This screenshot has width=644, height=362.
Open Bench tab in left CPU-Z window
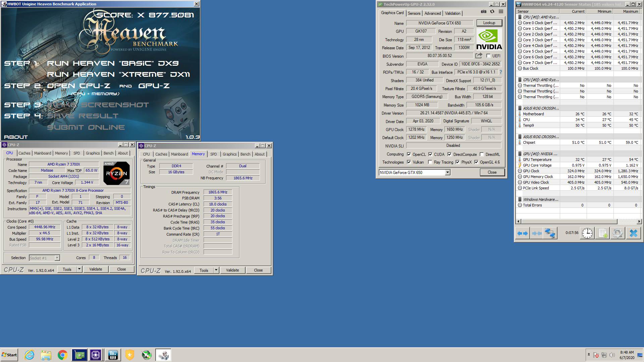click(108, 153)
